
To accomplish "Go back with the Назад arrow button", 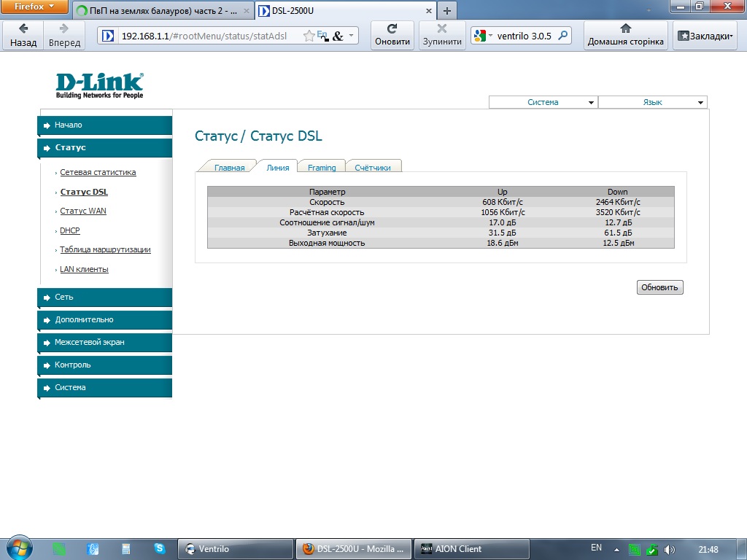I will (x=23, y=35).
